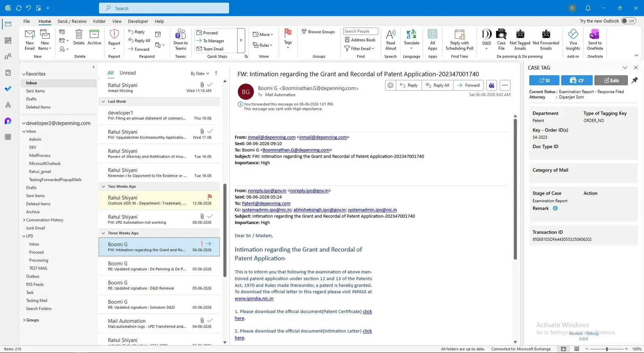Viewport: 644px width, 353px height.
Task: Click Edit button in Case Tag
Action: coord(611,80)
